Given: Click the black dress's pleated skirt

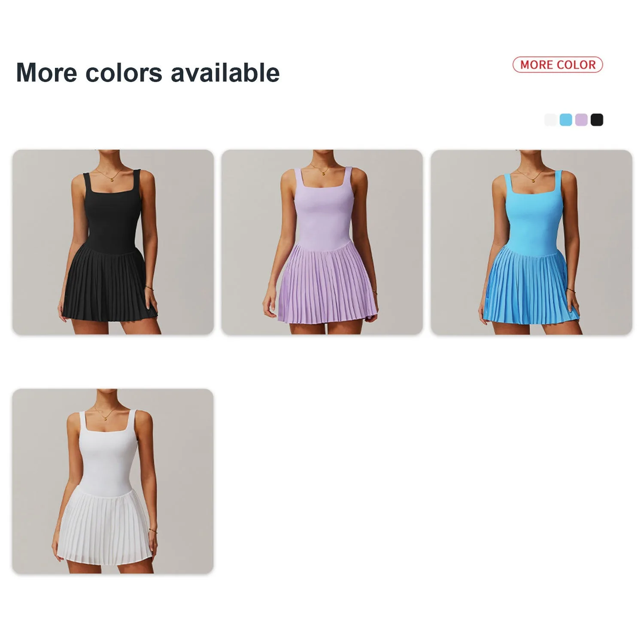Looking at the screenshot, I should pos(109,285).
